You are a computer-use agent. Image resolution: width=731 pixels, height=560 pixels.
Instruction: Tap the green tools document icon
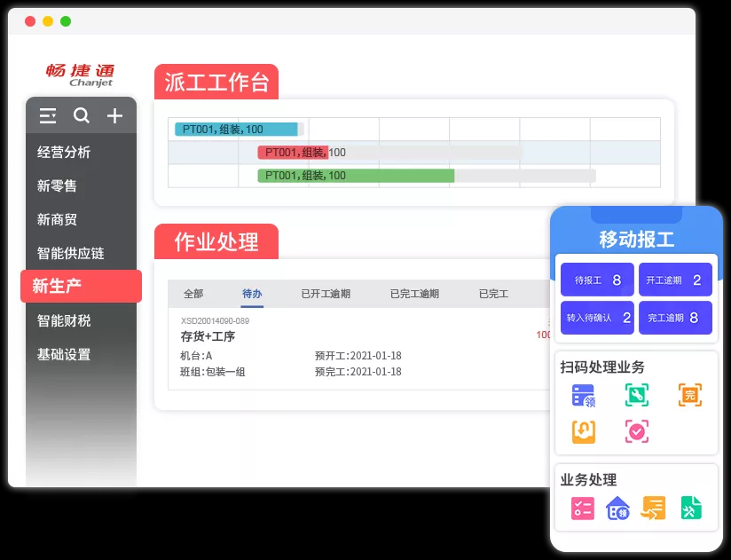tap(691, 508)
